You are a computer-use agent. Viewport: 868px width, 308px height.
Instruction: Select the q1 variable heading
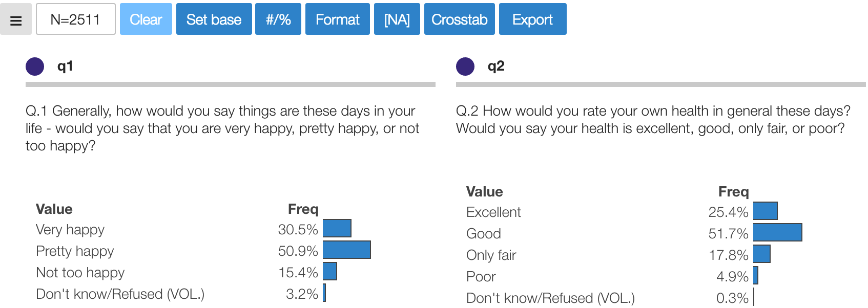[65, 66]
